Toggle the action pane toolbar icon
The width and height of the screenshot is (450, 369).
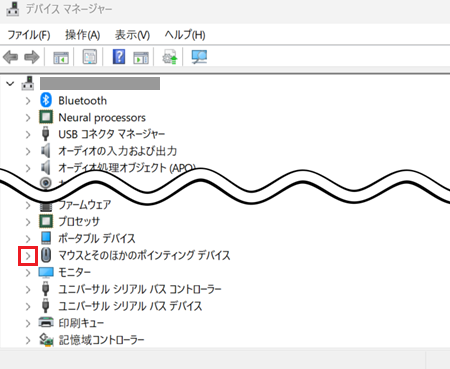click(x=141, y=57)
